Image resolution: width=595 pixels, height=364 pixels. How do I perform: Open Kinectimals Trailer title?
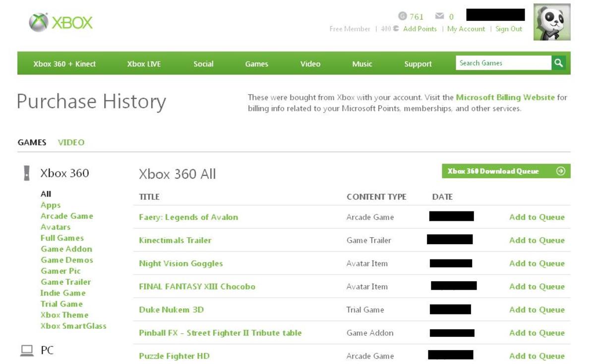(x=175, y=240)
